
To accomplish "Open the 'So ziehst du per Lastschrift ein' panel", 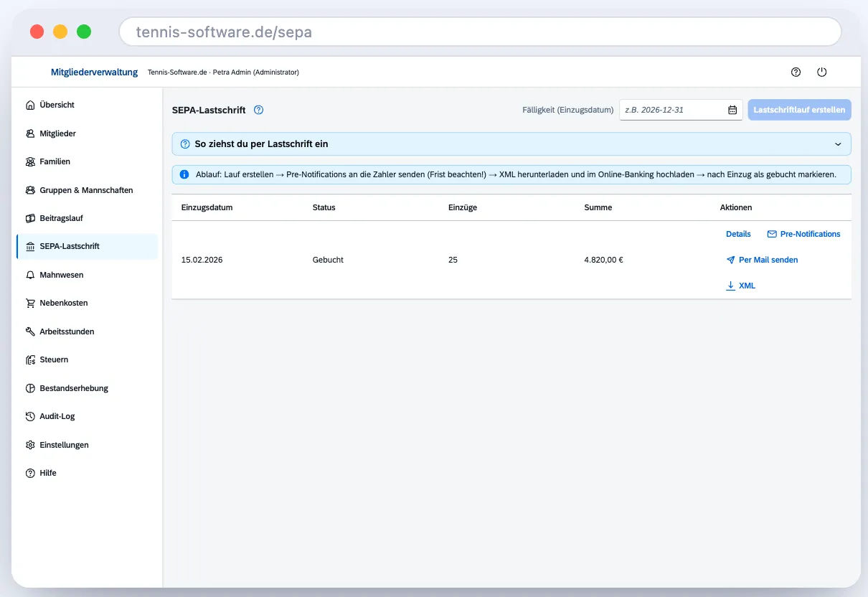I will (511, 144).
